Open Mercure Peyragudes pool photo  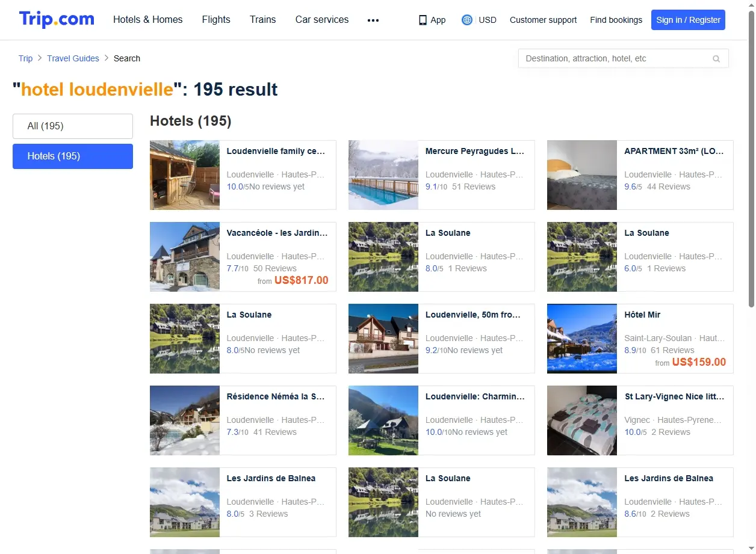(x=383, y=175)
